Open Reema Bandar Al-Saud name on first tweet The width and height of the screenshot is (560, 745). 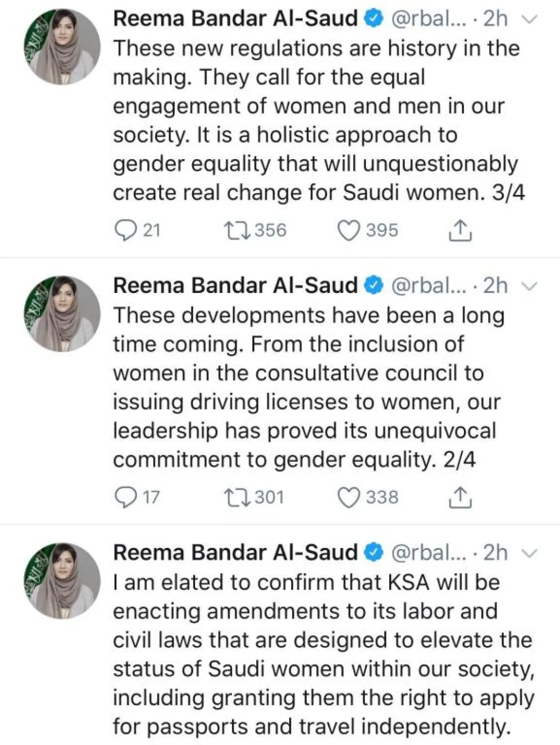click(x=235, y=19)
